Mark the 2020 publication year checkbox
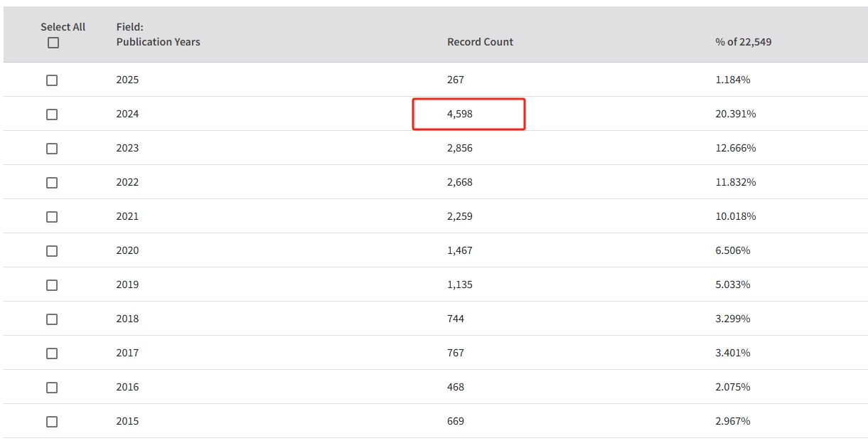Screen dimensions: 868x441 pyautogui.click(x=52, y=251)
